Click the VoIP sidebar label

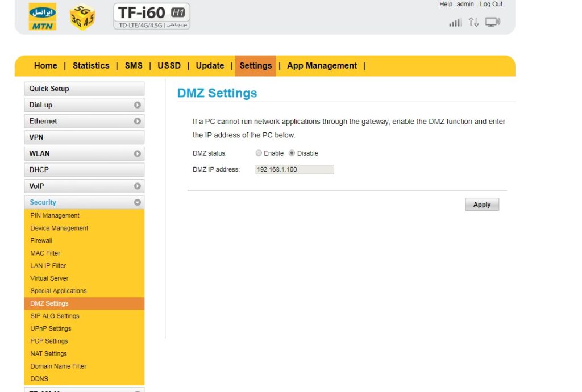(36, 186)
